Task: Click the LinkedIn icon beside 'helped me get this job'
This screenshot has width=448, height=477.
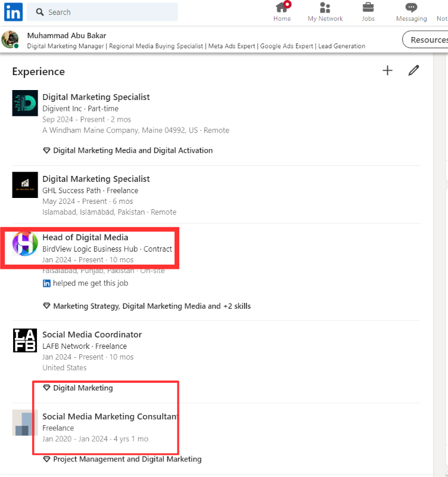Action: pyautogui.click(x=46, y=284)
